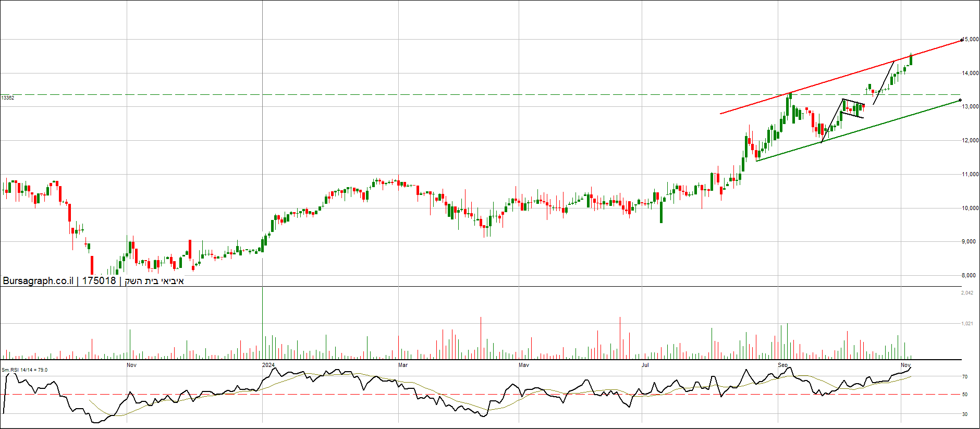This screenshot has width=980, height=429.
Task: Click the Sm.RSI 14/14 = 79.0 indicator label
Action: (24, 370)
